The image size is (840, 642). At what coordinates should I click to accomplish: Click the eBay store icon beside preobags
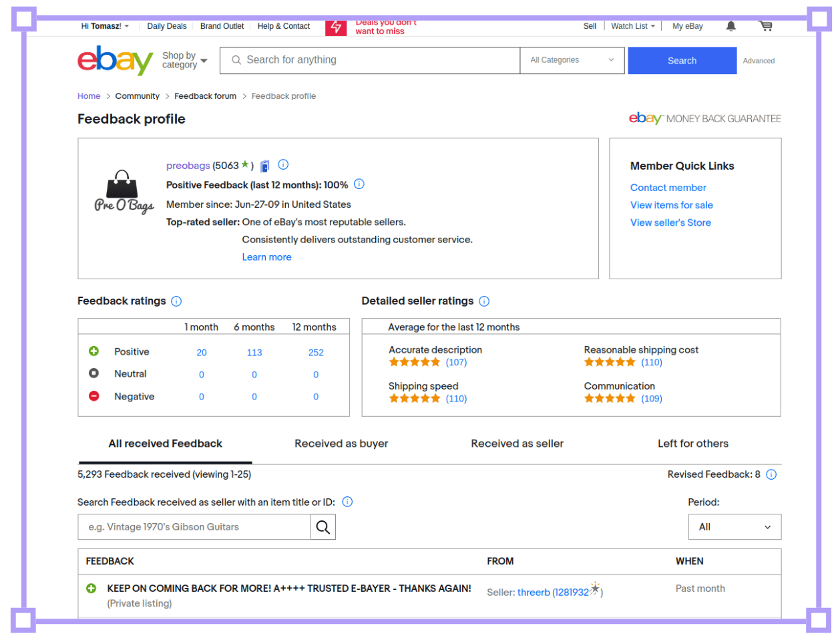265,166
